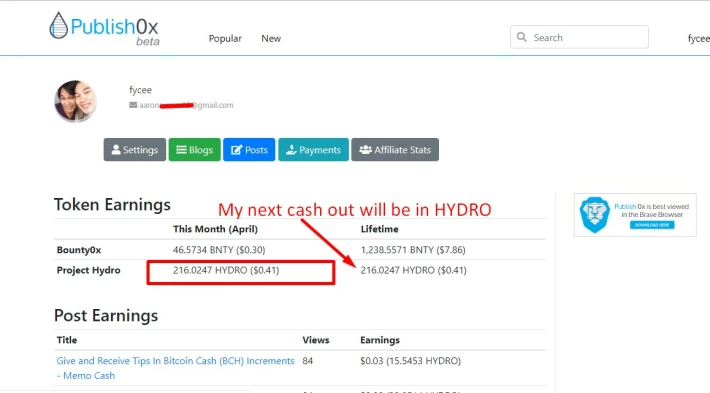Go to the New menu item
This screenshot has width=710, height=393.
(271, 38)
